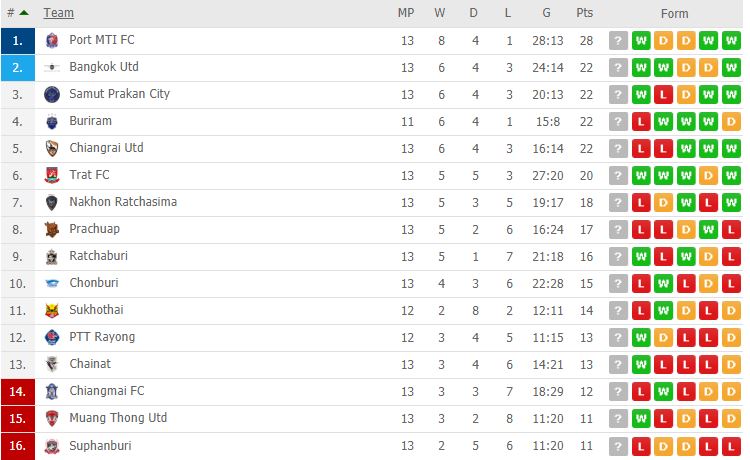Click the MP column header

click(x=406, y=13)
